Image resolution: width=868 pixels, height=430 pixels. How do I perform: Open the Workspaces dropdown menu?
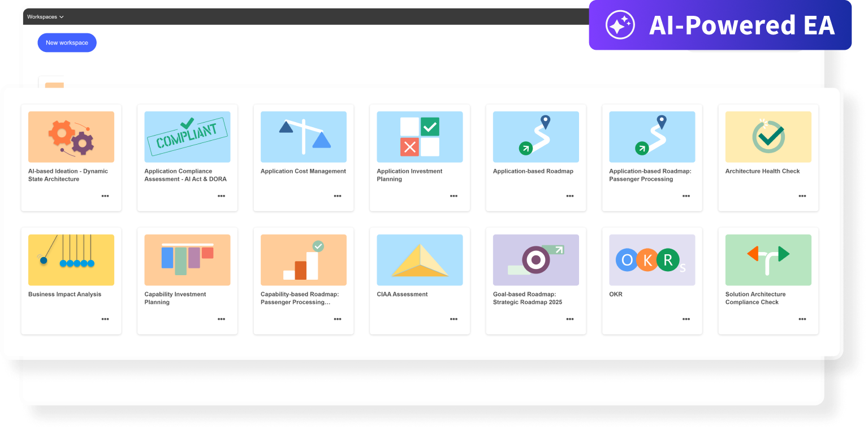click(x=45, y=17)
